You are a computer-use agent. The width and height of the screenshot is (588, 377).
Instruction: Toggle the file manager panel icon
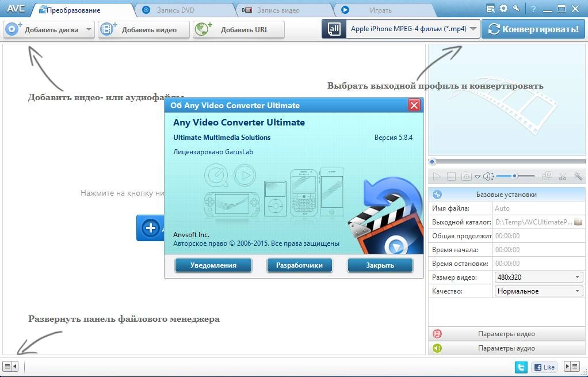point(10,365)
